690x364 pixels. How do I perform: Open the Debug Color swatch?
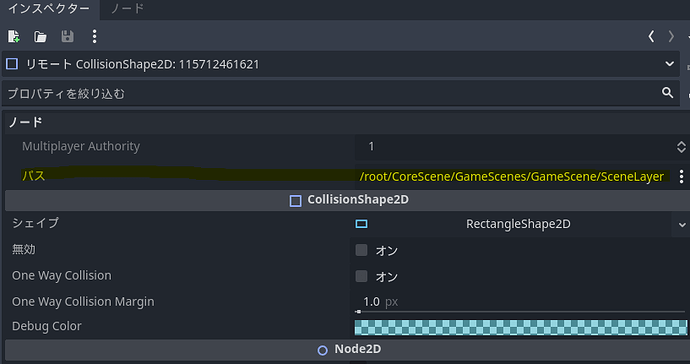coord(521,327)
